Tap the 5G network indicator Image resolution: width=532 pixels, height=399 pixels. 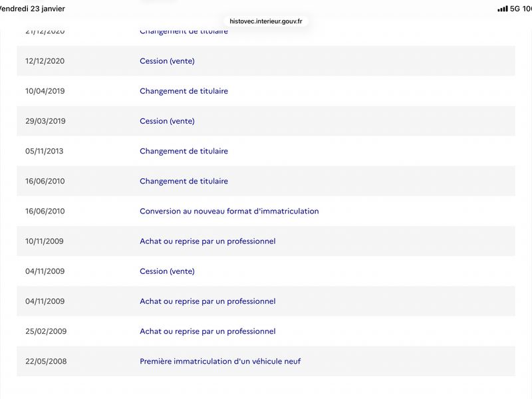point(515,9)
